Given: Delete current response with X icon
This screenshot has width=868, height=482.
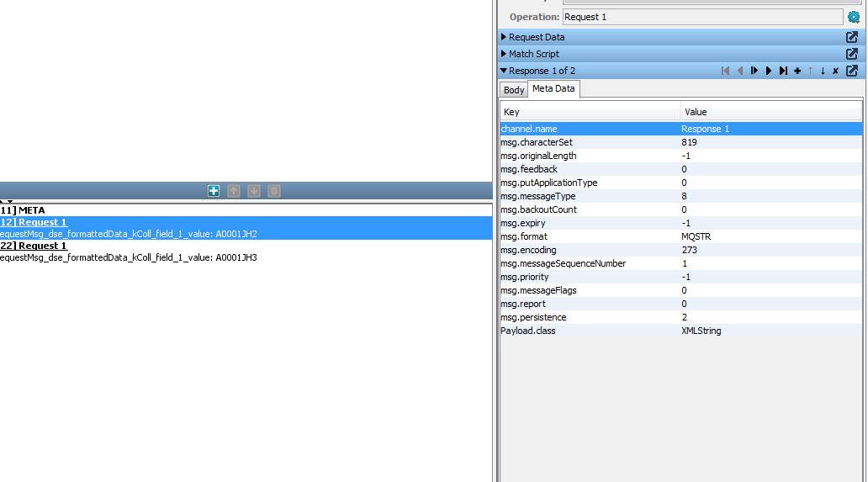Looking at the screenshot, I should click(x=836, y=71).
